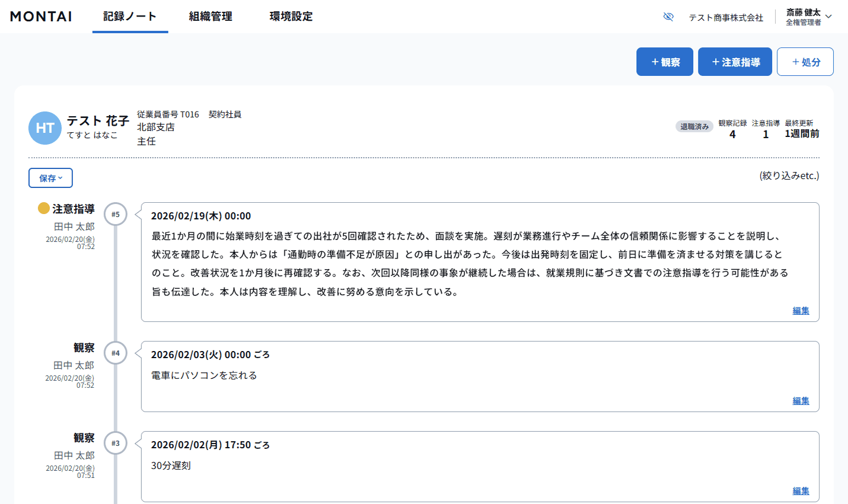Click the 退職済み status badge
This screenshot has height=504, width=848.
(694, 126)
